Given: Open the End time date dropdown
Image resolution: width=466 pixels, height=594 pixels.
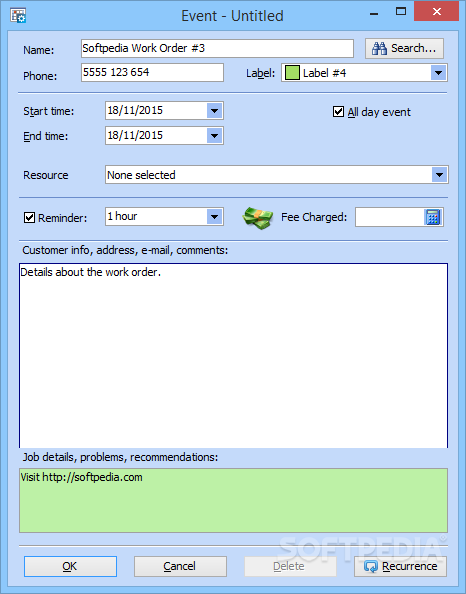Looking at the screenshot, I should pyautogui.click(x=214, y=136).
